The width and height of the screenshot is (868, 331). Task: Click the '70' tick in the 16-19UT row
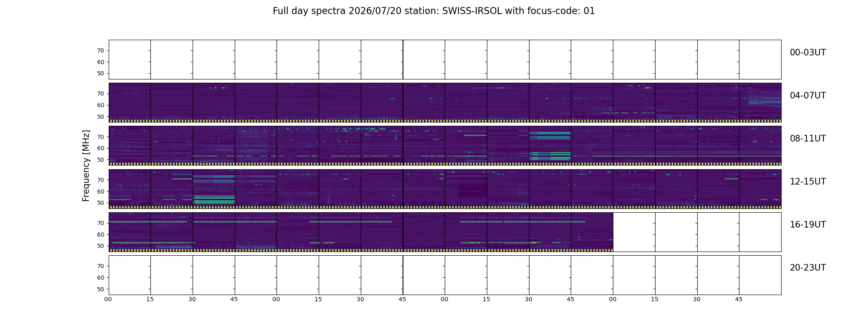point(100,223)
